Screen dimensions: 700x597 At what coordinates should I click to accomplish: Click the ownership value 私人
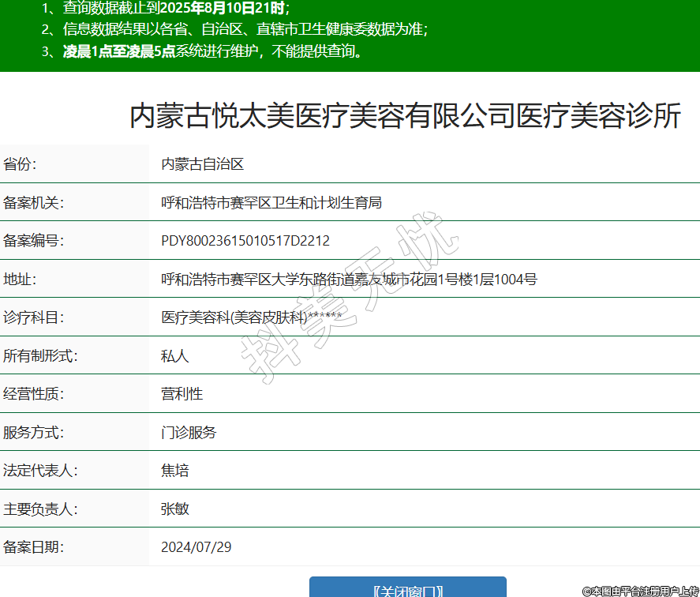(174, 356)
